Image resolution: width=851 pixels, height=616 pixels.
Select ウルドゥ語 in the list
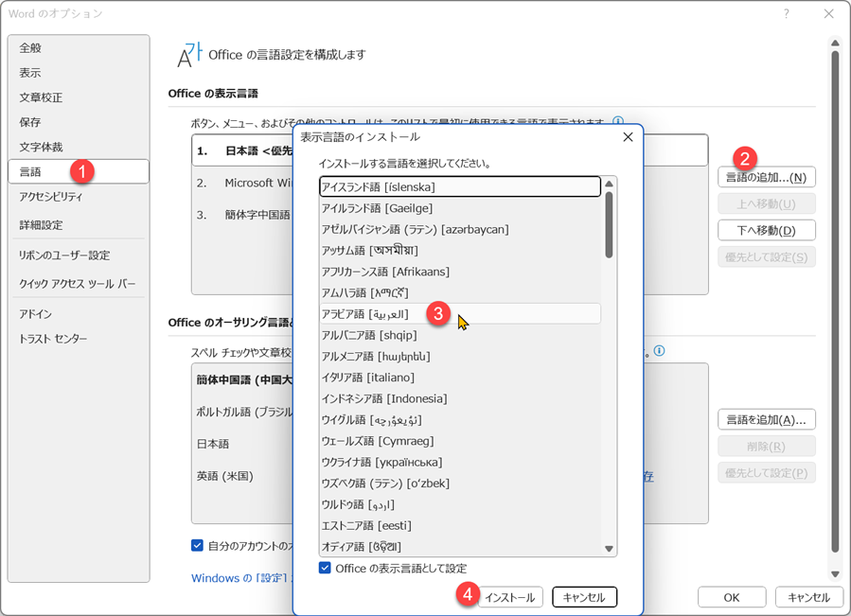click(460, 504)
